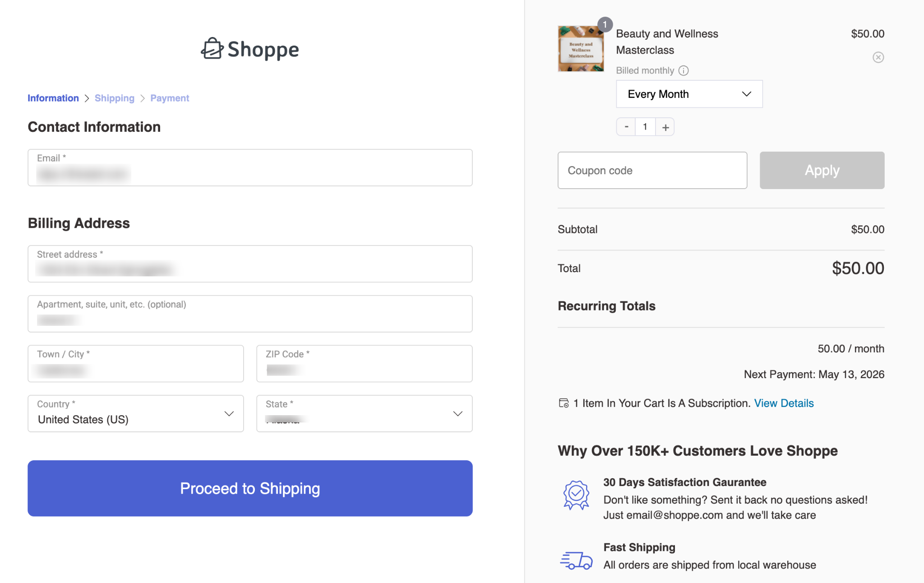This screenshot has height=583, width=924.
Task: Click the Coupon code input field
Action: (x=652, y=170)
